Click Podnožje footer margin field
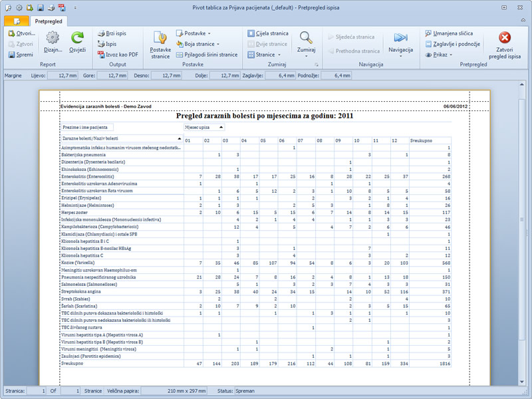The image size is (532, 399). pos(336,76)
